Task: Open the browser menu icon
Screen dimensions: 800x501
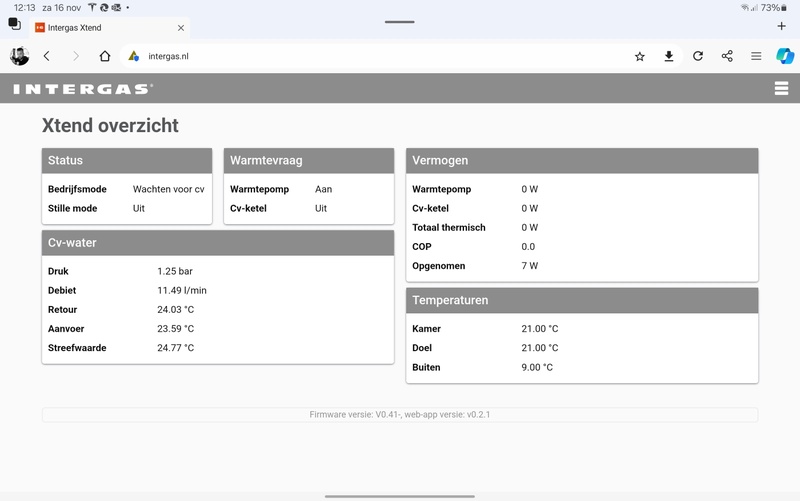Action: pos(756,56)
